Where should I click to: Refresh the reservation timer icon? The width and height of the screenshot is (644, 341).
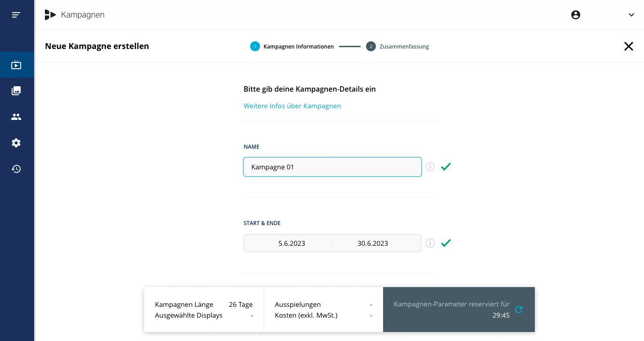point(519,310)
